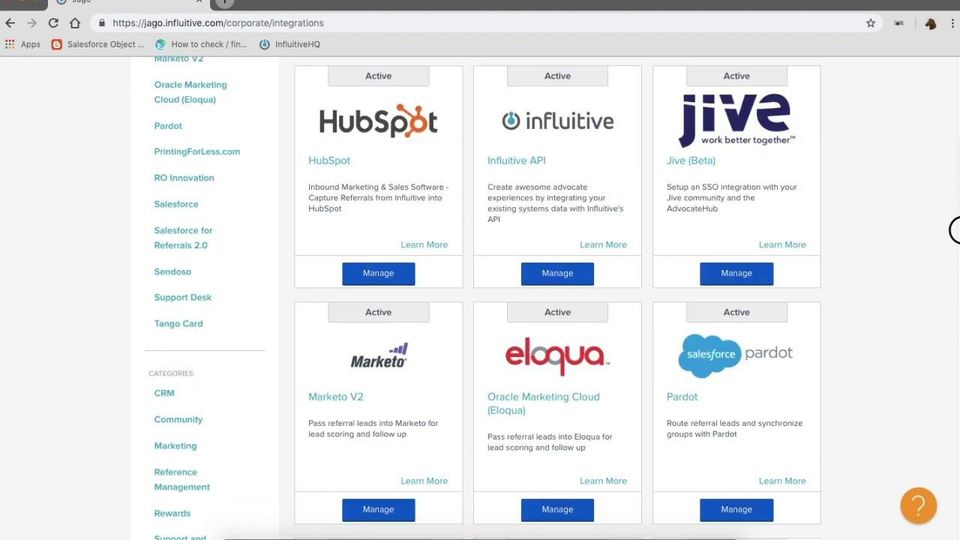The height and width of the screenshot is (540, 960).
Task: Open the browser home page
Action: 75,23
